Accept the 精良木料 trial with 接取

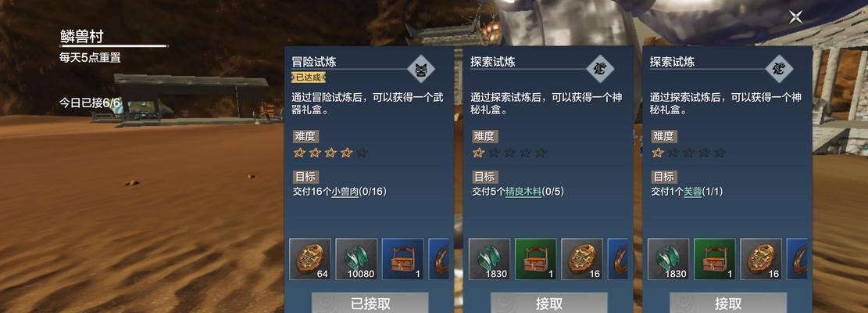549,303
